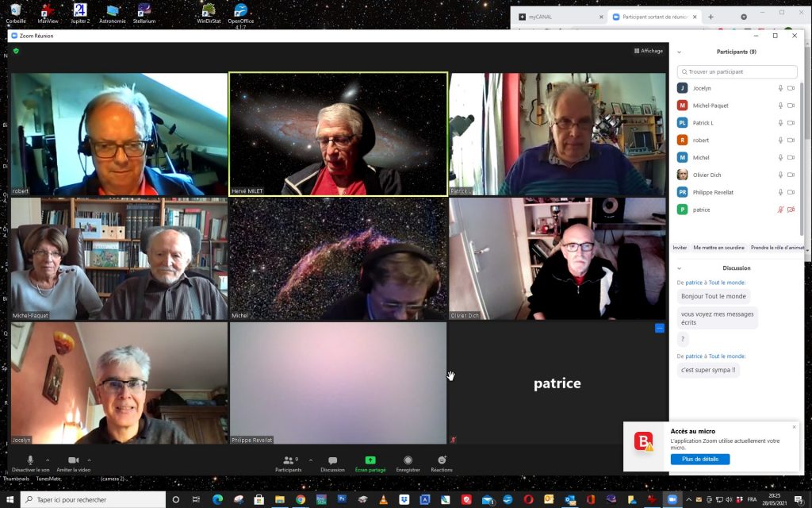The image size is (812, 508).
Task: Open more options on patrice video tile
Action: (x=659, y=328)
